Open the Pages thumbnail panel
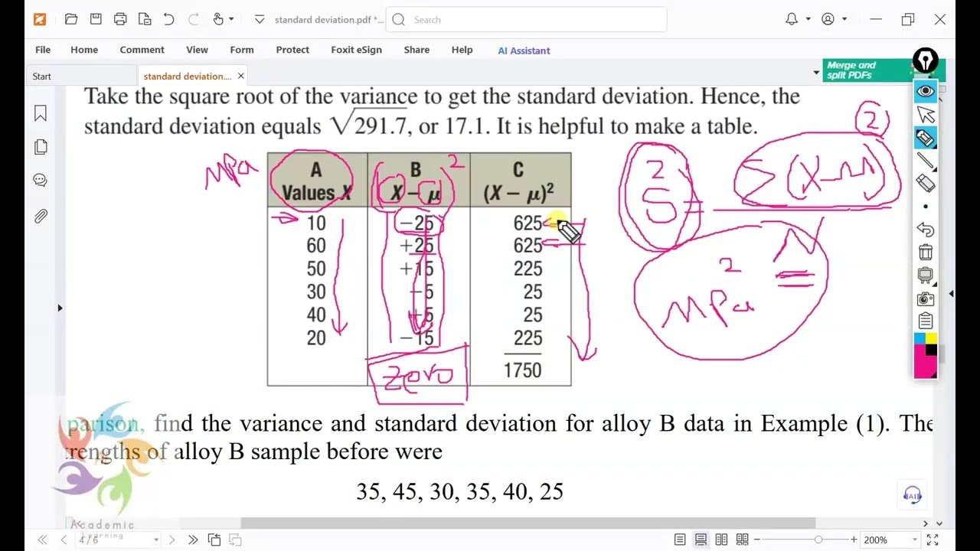 pos(41,147)
